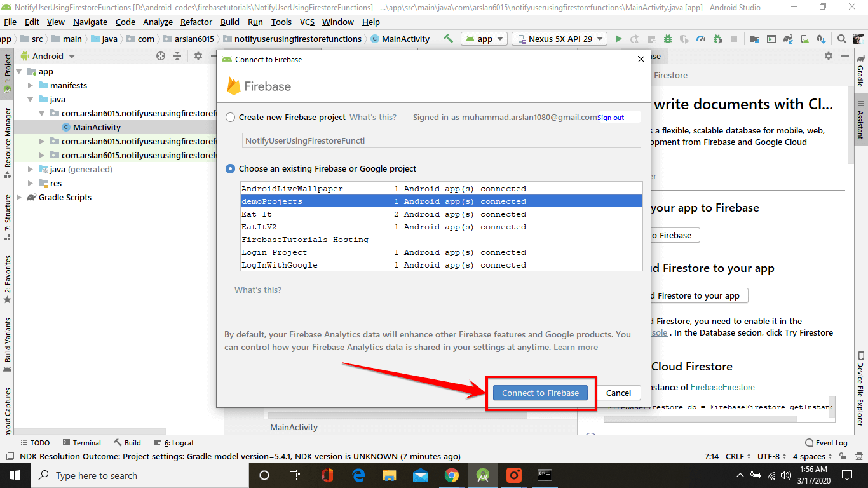Select Eat It project in list
The height and width of the screenshot is (488, 868).
pos(441,214)
